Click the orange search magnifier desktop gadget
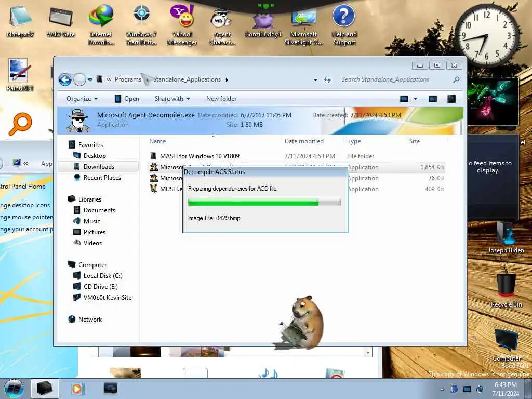 tap(20, 124)
